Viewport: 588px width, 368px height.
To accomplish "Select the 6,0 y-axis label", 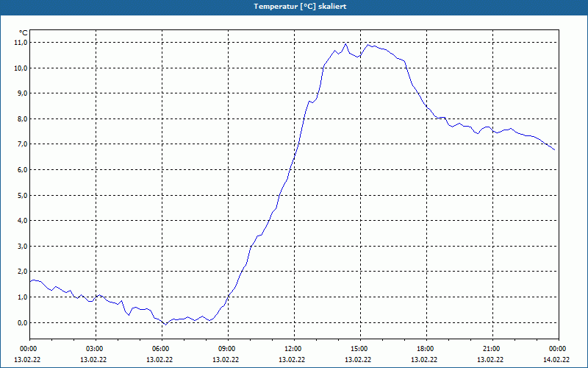I will tap(23, 170).
